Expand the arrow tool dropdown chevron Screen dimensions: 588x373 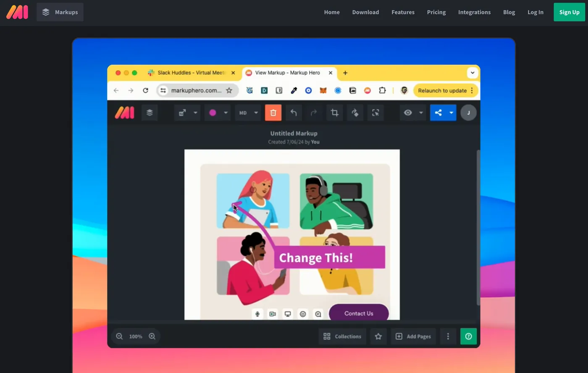click(x=195, y=113)
